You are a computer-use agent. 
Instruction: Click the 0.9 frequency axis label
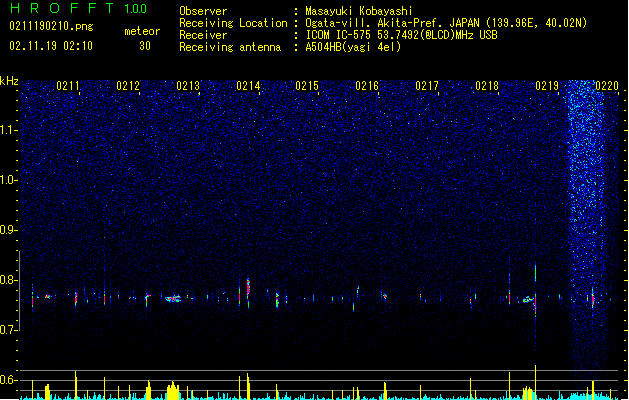click(9, 230)
